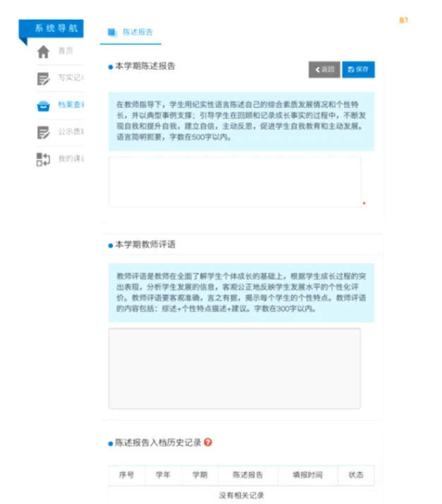Go to the 首页 home icon
The height and width of the screenshot is (504, 442).
point(44,52)
